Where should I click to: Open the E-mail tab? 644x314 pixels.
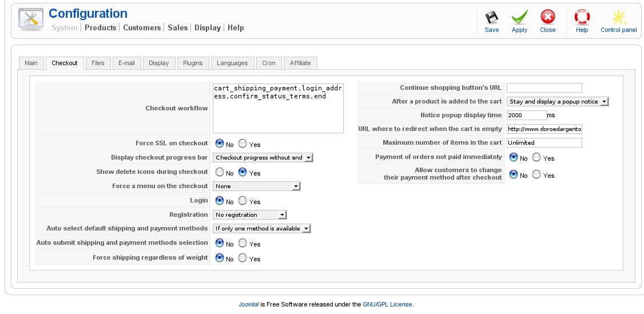(x=126, y=63)
